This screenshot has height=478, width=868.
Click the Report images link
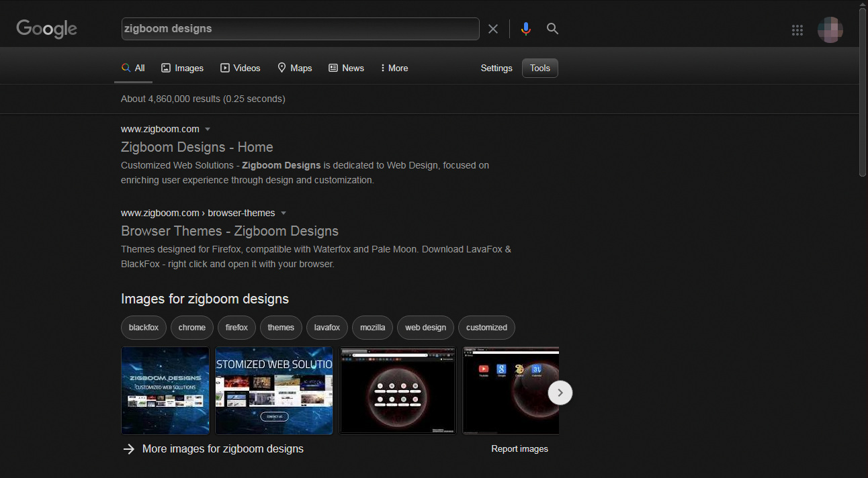[520, 449]
